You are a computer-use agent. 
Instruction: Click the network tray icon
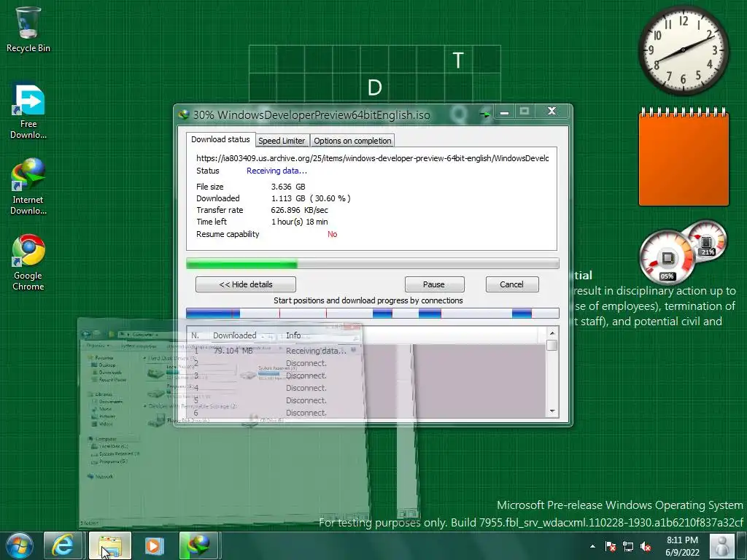point(628,546)
